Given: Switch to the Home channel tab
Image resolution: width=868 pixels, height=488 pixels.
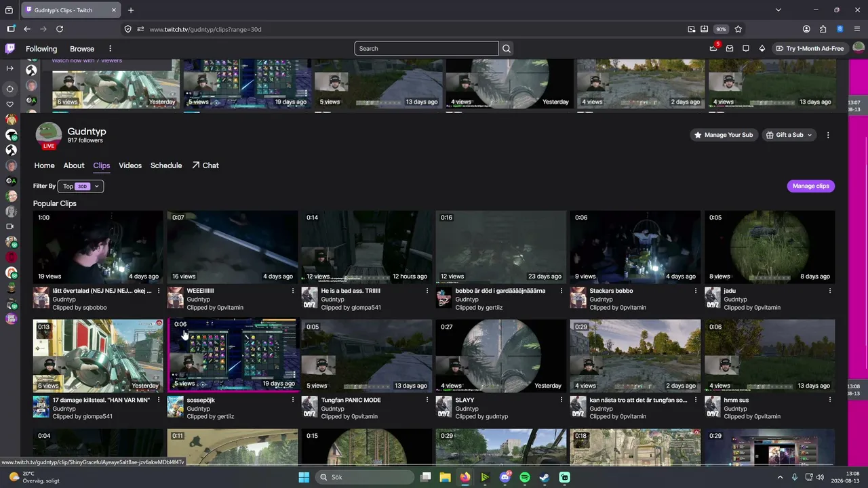Looking at the screenshot, I should [x=44, y=165].
